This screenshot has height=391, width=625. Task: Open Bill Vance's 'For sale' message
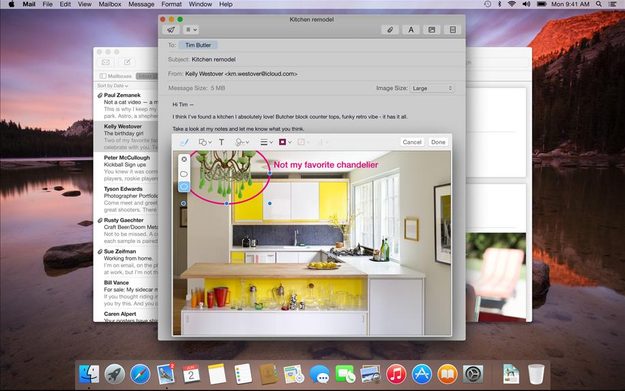coord(127,293)
